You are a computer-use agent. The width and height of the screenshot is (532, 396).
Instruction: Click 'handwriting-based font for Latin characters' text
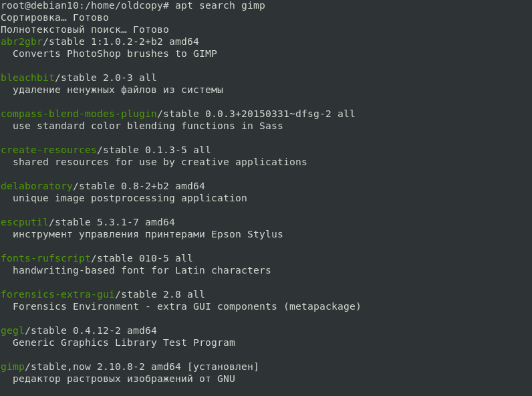[142, 270]
